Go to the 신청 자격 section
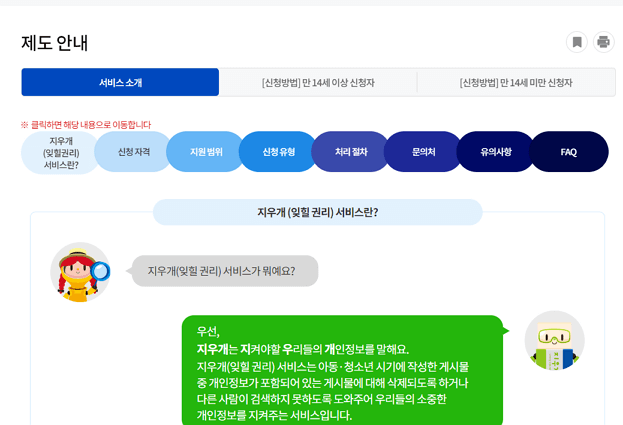The width and height of the screenshot is (623, 425). coord(134,152)
